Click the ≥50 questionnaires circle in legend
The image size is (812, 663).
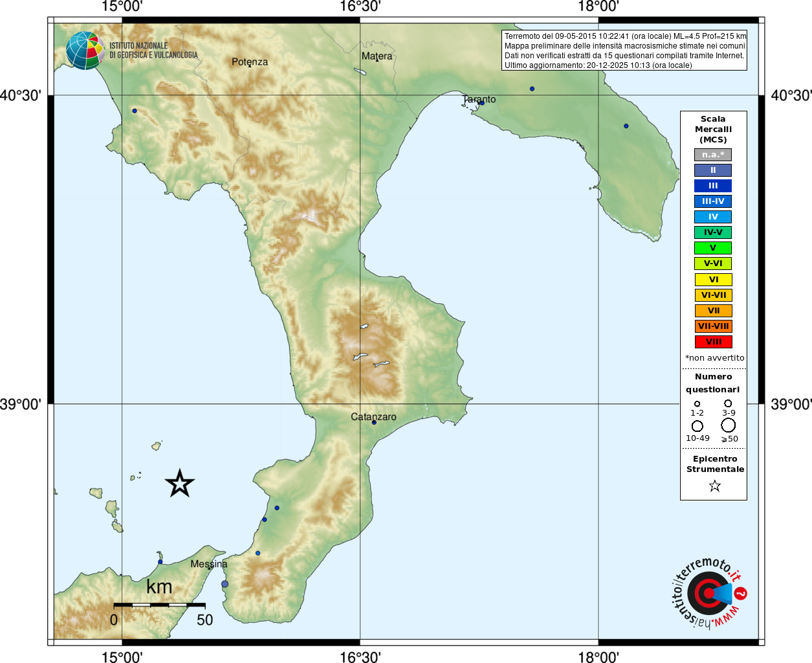click(729, 425)
